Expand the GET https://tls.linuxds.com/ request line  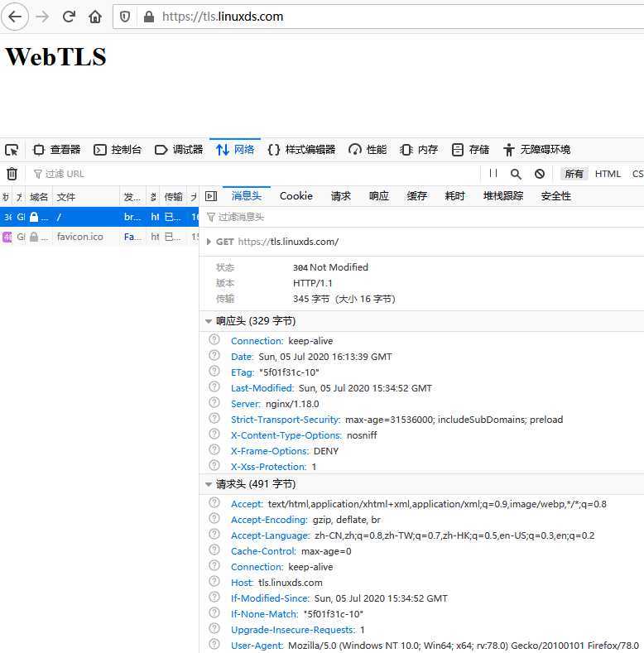coord(209,242)
